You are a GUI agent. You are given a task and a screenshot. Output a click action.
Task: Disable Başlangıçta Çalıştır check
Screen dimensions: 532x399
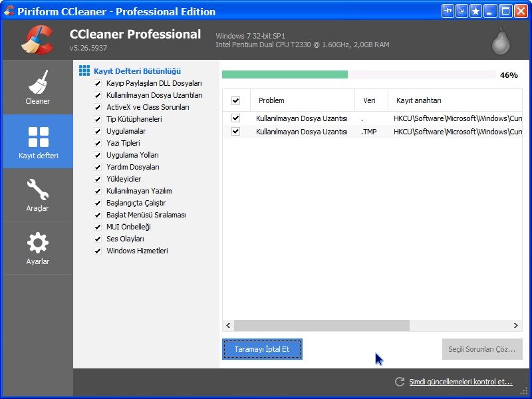click(x=98, y=203)
